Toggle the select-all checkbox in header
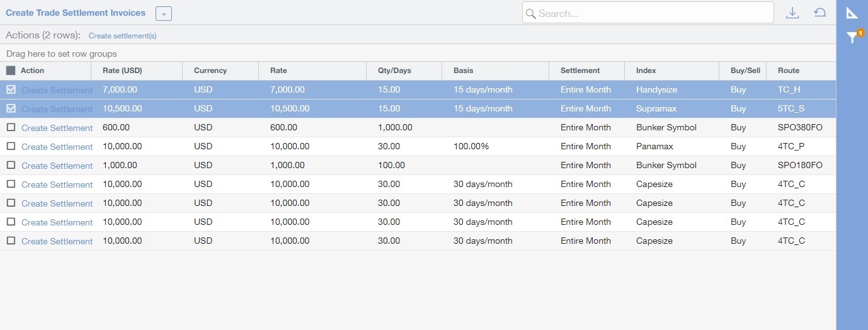This screenshot has height=330, width=868. pyautogui.click(x=11, y=71)
